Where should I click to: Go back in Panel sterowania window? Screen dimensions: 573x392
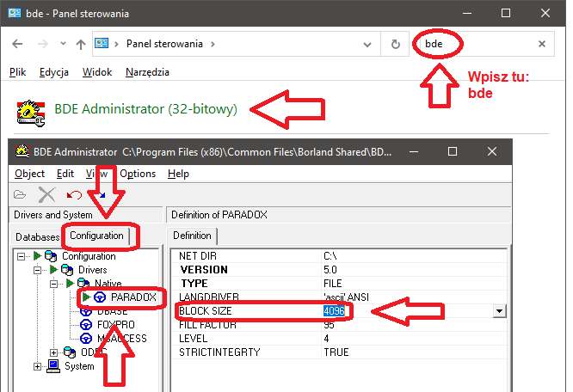click(17, 44)
